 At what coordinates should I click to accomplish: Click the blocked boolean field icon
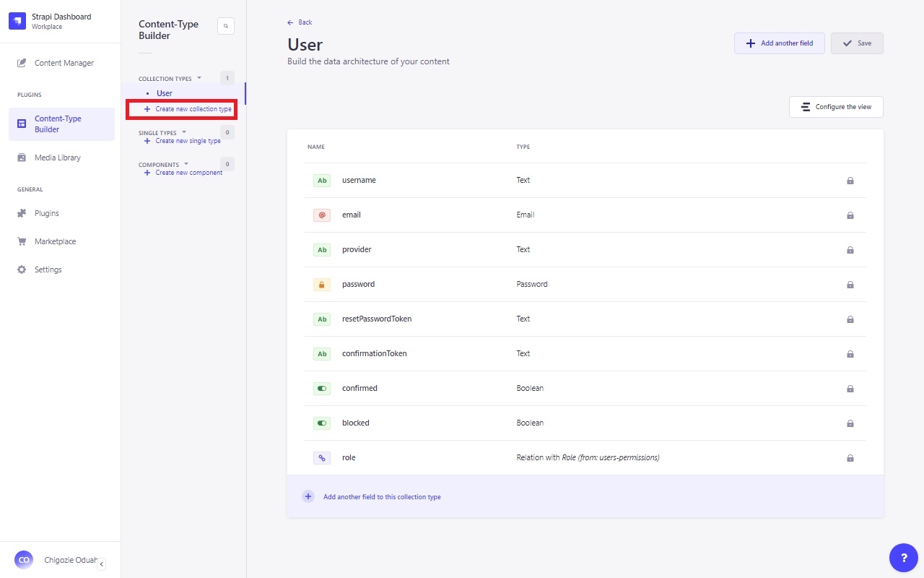coord(322,423)
